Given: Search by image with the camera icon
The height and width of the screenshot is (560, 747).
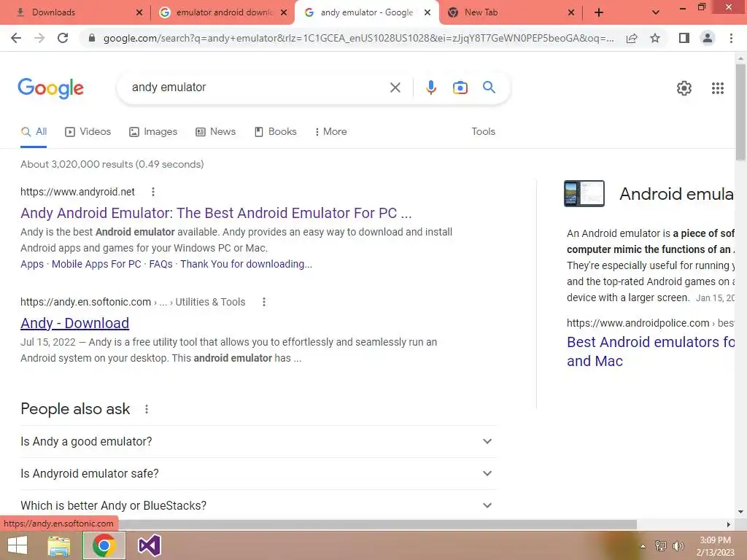Looking at the screenshot, I should [x=460, y=87].
